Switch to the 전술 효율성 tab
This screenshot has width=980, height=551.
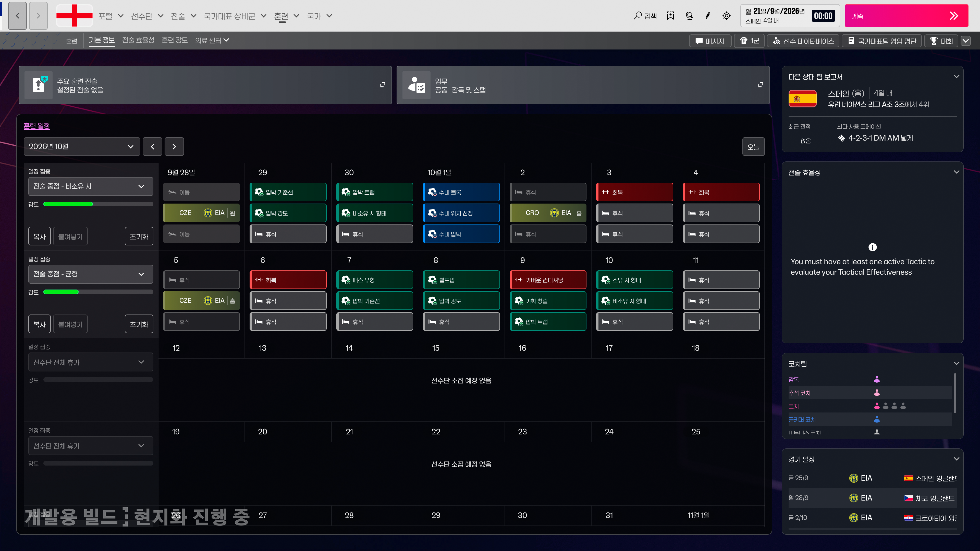pos(138,40)
